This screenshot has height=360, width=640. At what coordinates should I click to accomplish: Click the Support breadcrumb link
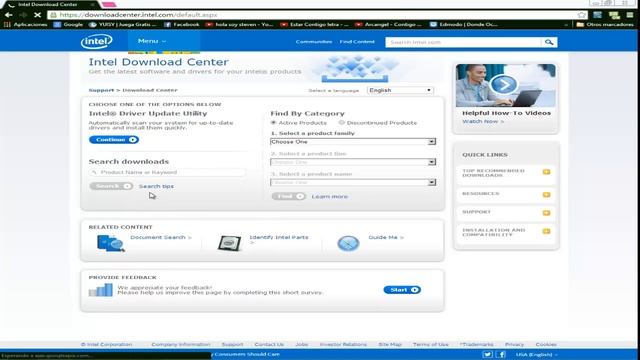101,90
